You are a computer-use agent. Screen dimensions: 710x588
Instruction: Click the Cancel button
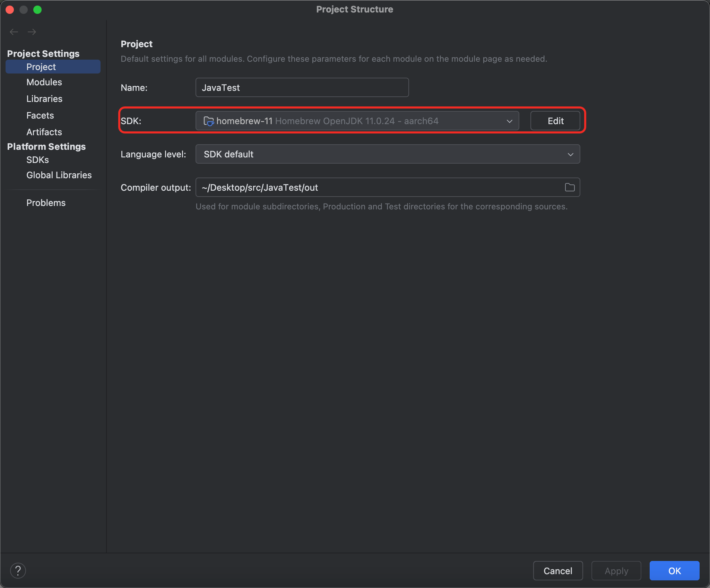coord(557,571)
